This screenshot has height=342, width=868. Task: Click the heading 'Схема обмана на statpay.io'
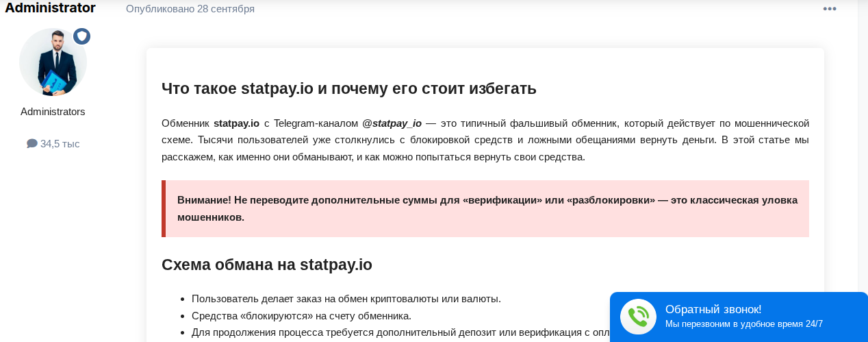coord(266,265)
